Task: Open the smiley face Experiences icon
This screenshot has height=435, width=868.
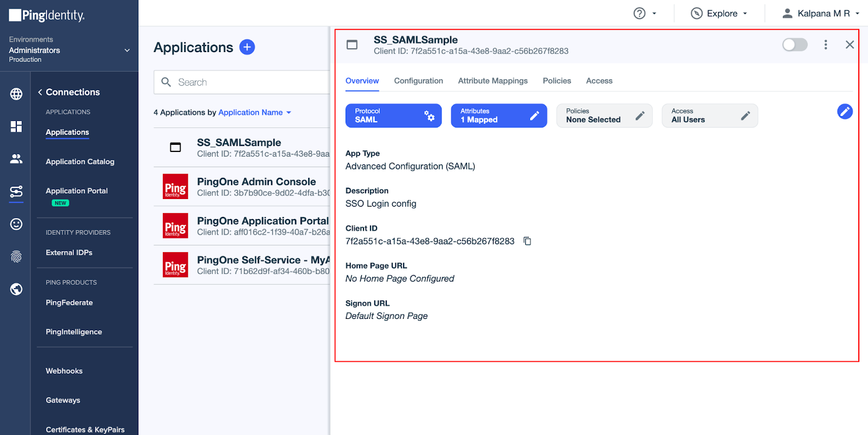Action: click(16, 224)
